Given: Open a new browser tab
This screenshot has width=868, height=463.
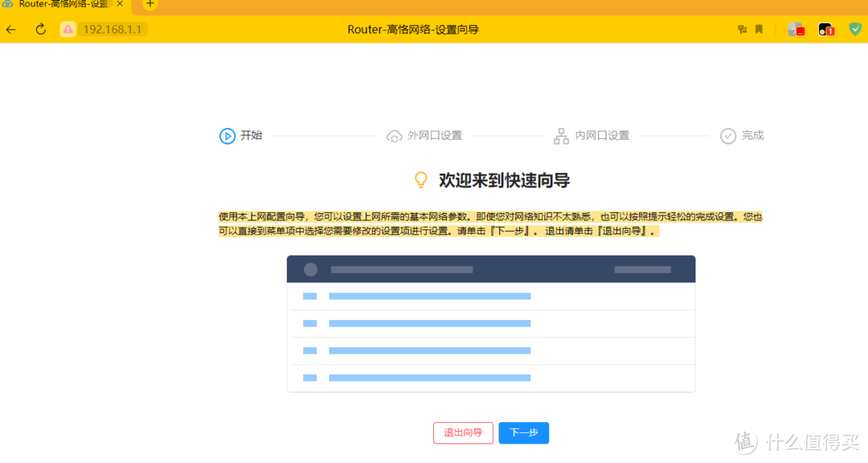Looking at the screenshot, I should pyautogui.click(x=149, y=6).
